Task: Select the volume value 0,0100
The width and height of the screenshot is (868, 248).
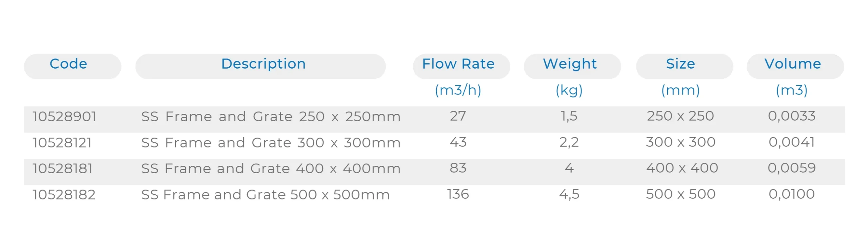Action: click(791, 194)
